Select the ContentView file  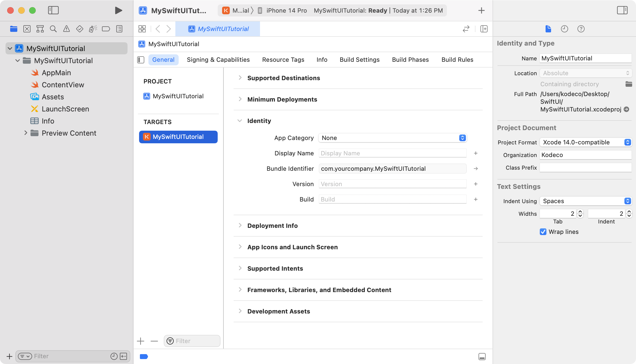(63, 85)
